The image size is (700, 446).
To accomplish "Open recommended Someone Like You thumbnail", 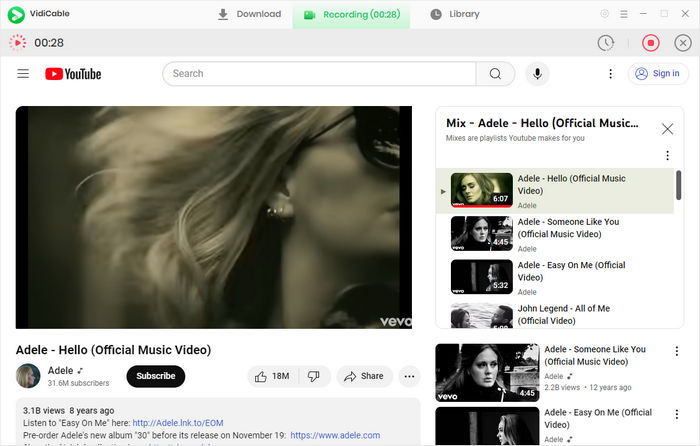I will pyautogui.click(x=488, y=373).
